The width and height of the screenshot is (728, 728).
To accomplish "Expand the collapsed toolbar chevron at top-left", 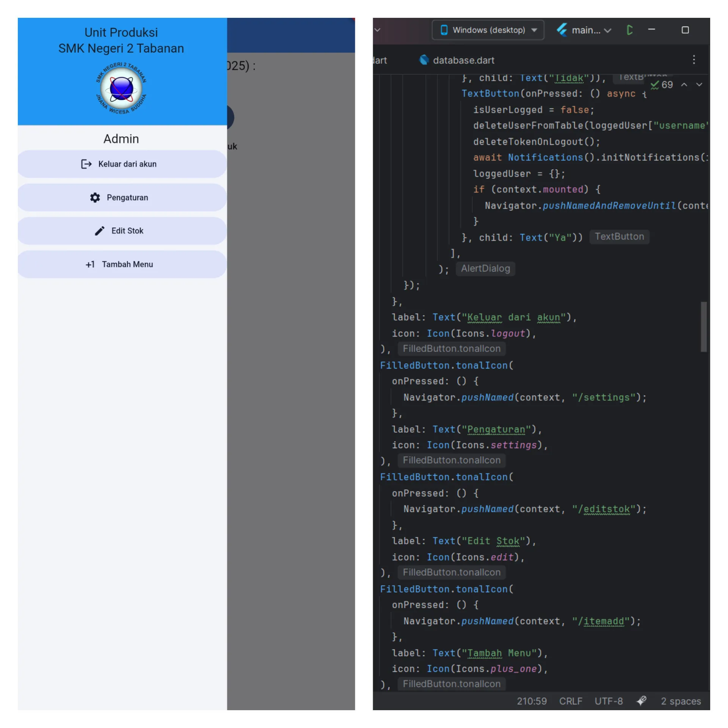I will (x=377, y=30).
